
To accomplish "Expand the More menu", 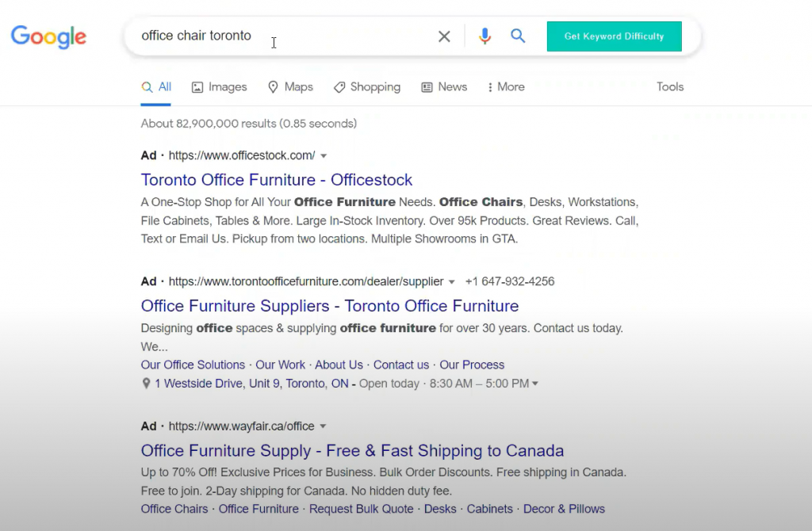I will pos(506,87).
